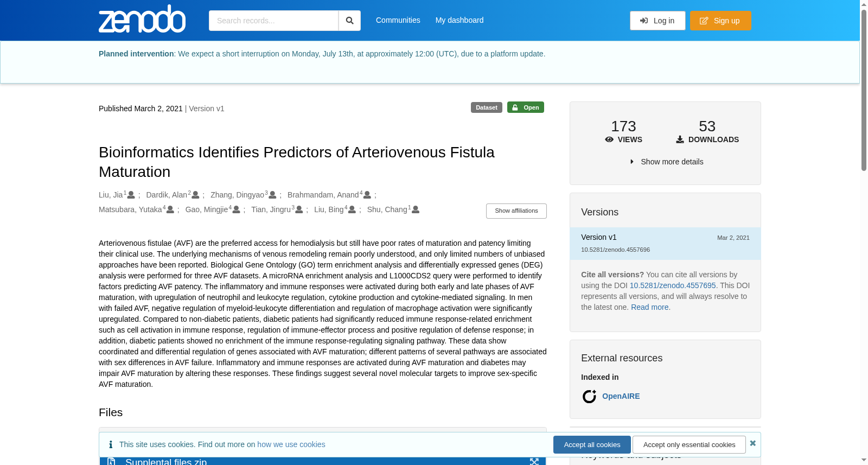868x465 pixels.
Task: Click the Log in button
Action: pos(658,21)
